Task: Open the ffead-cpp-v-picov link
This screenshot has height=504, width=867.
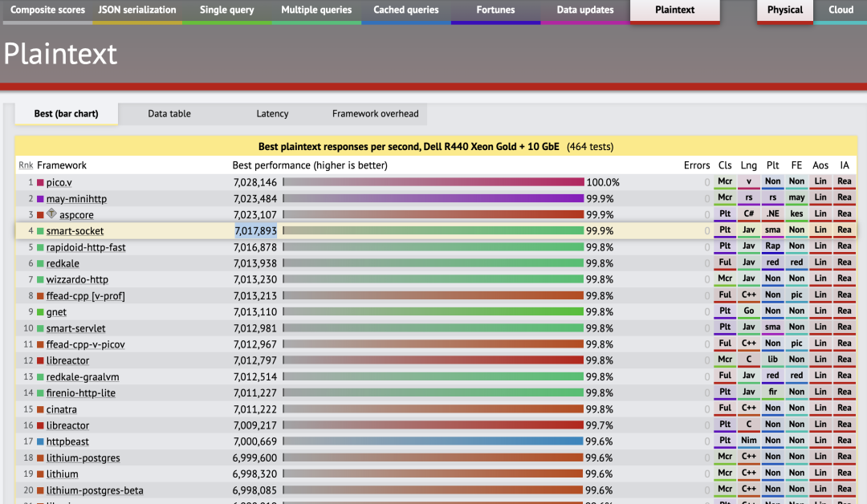Action: pyautogui.click(x=85, y=344)
